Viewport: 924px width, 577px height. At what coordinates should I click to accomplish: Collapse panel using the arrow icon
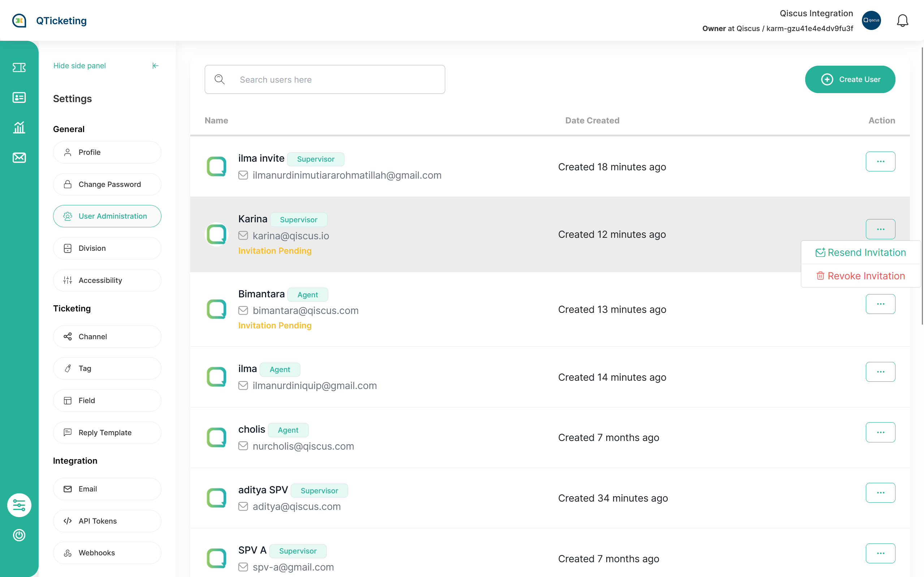(155, 66)
